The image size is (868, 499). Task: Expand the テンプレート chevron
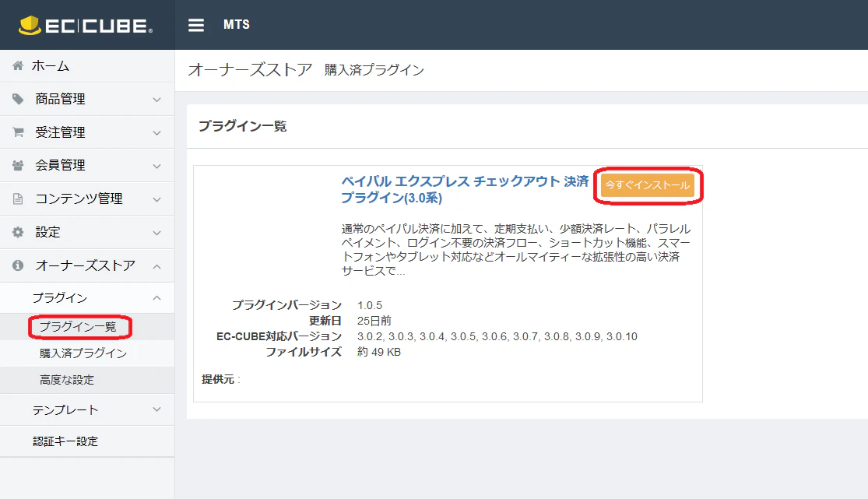point(156,409)
